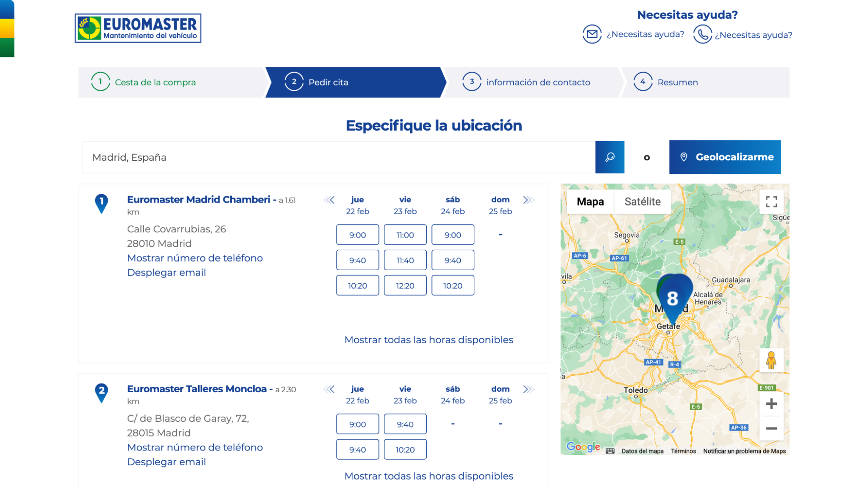Zoom in on the map
The image size is (868, 490).
771,404
